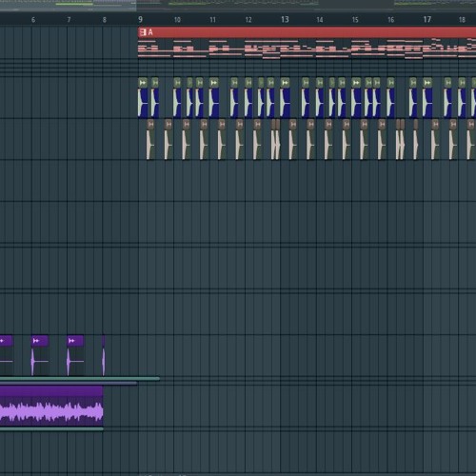Click bar 18 in the timeline ruler
This screenshot has width=476, height=476.
point(462,20)
